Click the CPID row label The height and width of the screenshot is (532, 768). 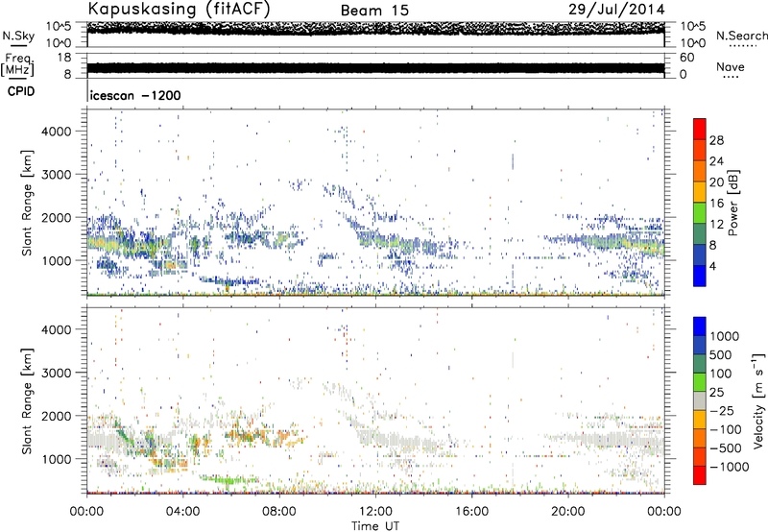21,91
